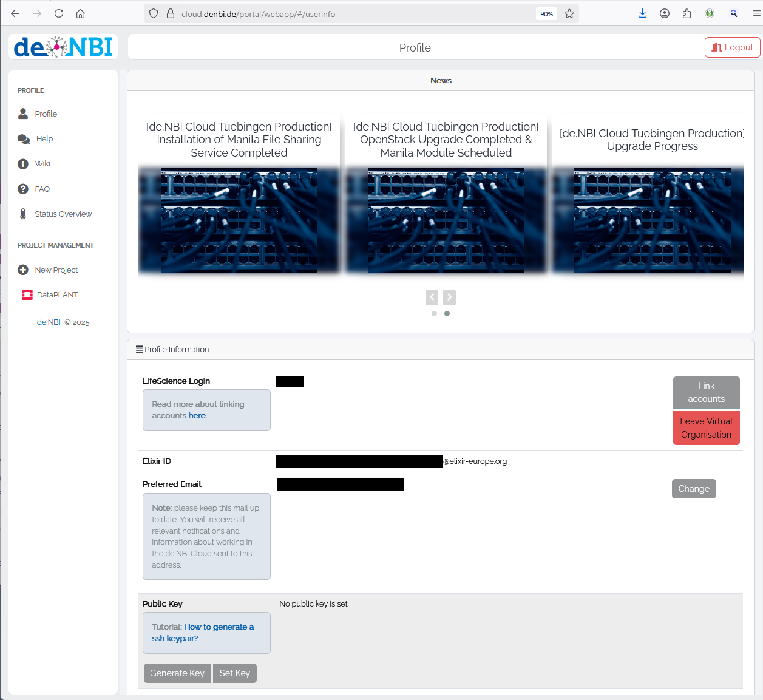Click the padlock site info icon
This screenshot has width=763, height=700.
(x=170, y=13)
